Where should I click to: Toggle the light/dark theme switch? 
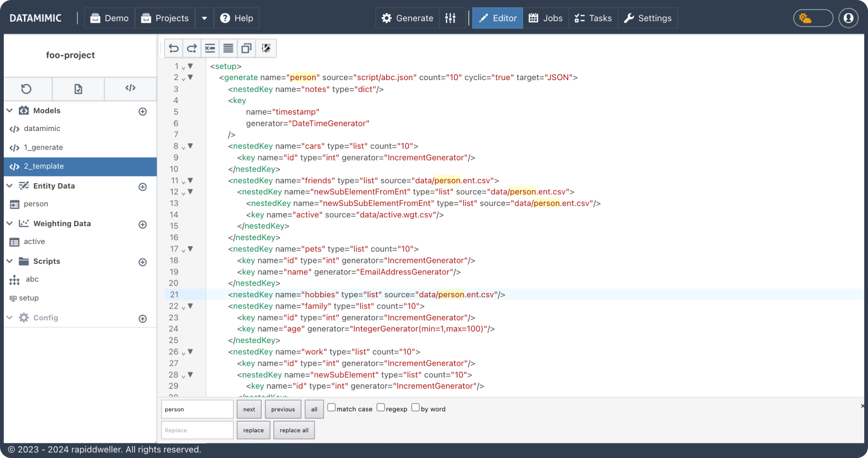(x=813, y=18)
